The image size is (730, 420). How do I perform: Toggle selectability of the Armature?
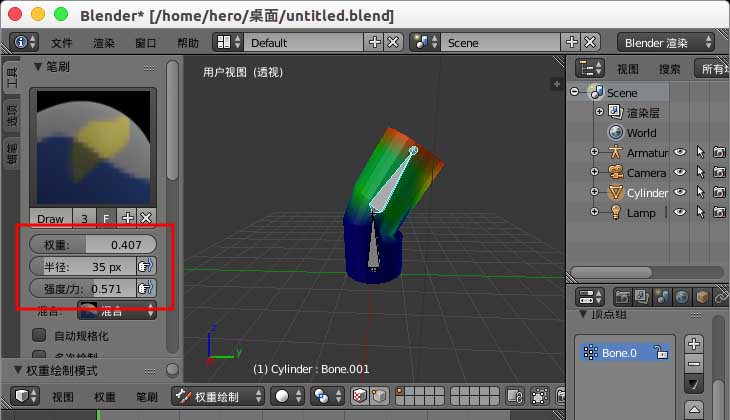pos(700,152)
